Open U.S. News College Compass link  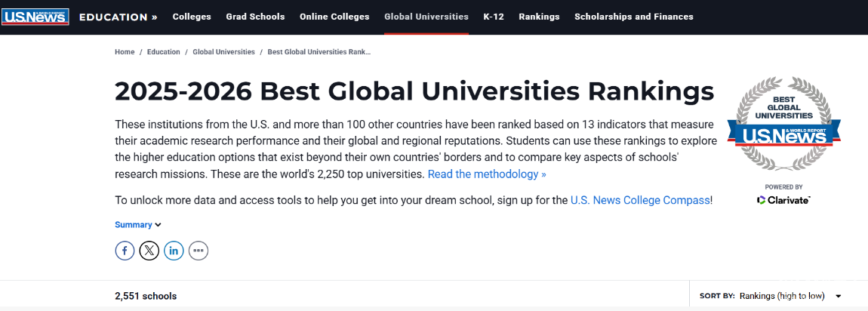(x=640, y=200)
